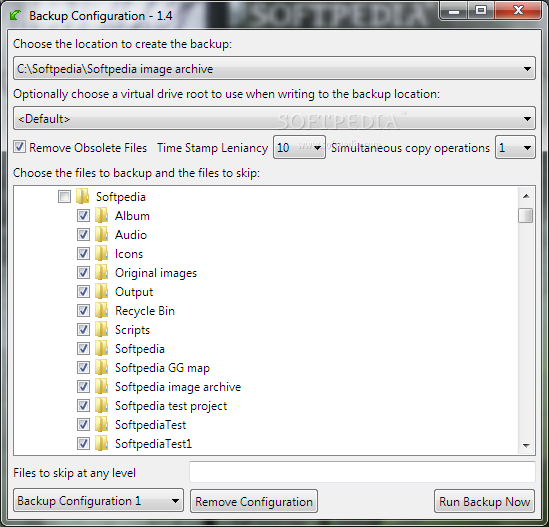Uncheck the Output folder checkbox
Viewport: 549px width, 527px height.
83,291
